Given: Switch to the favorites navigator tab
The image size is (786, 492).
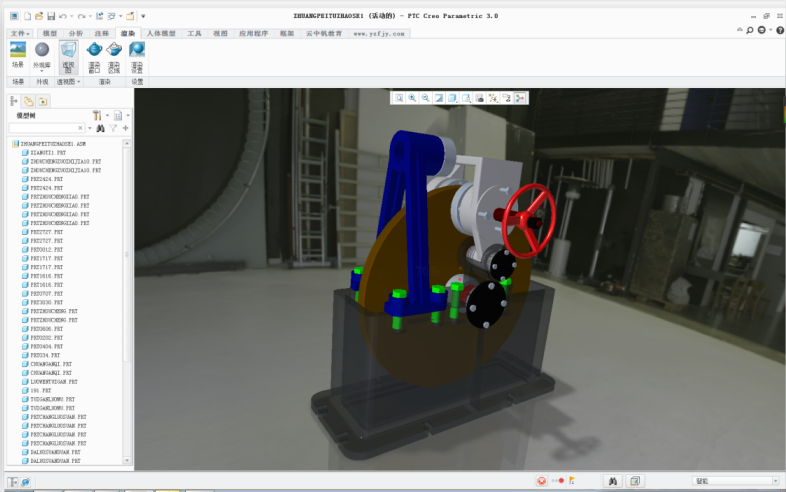Looking at the screenshot, I should pos(43,101).
